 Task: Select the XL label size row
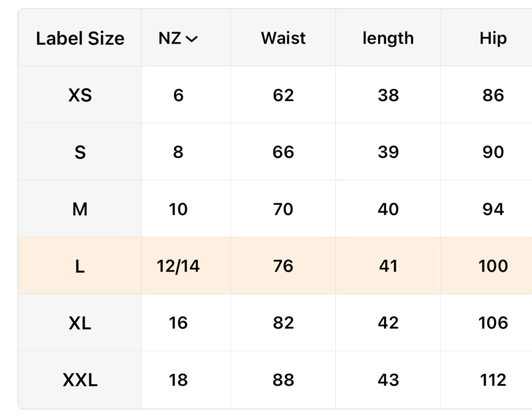click(80, 323)
